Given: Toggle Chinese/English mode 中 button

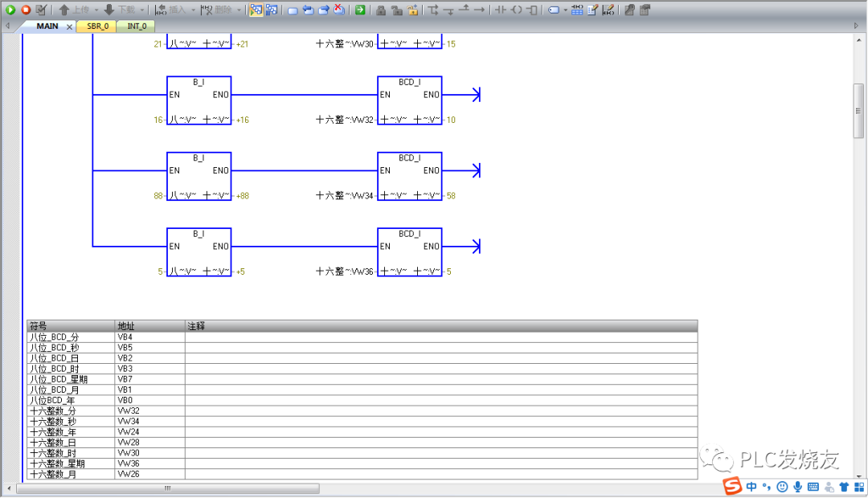Looking at the screenshot, I should click(x=751, y=487).
